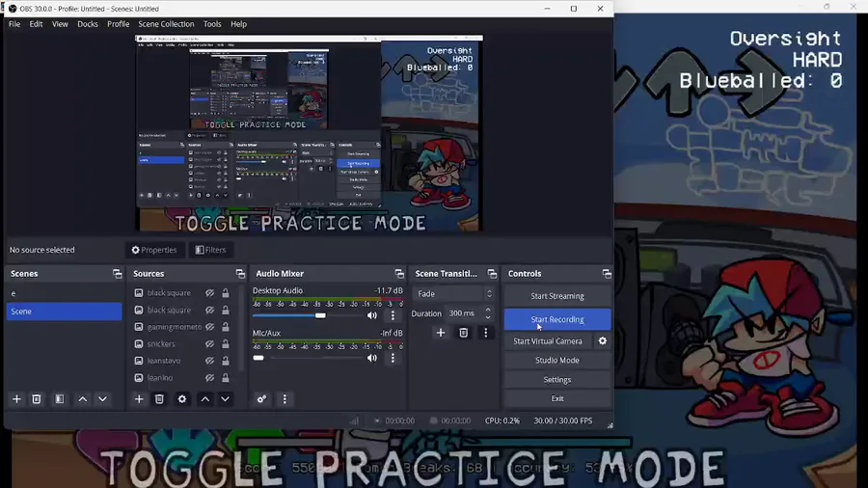Open virtual camera settings gear

click(602, 340)
